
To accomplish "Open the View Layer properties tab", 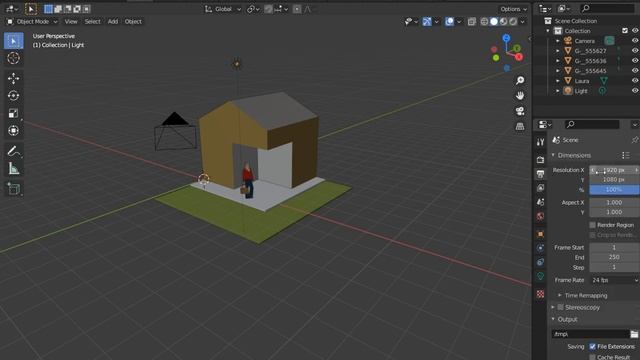I will (x=540, y=188).
